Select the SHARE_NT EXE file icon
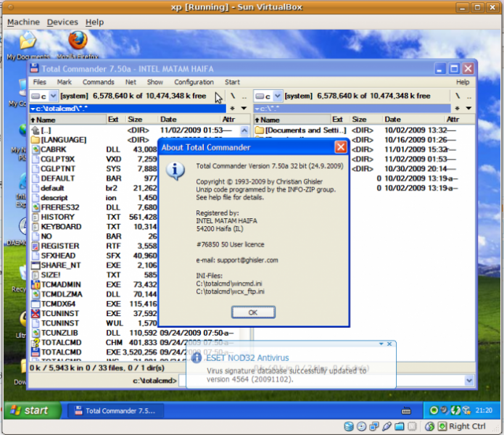Viewport: 504px width, 435px height. pos(36,265)
